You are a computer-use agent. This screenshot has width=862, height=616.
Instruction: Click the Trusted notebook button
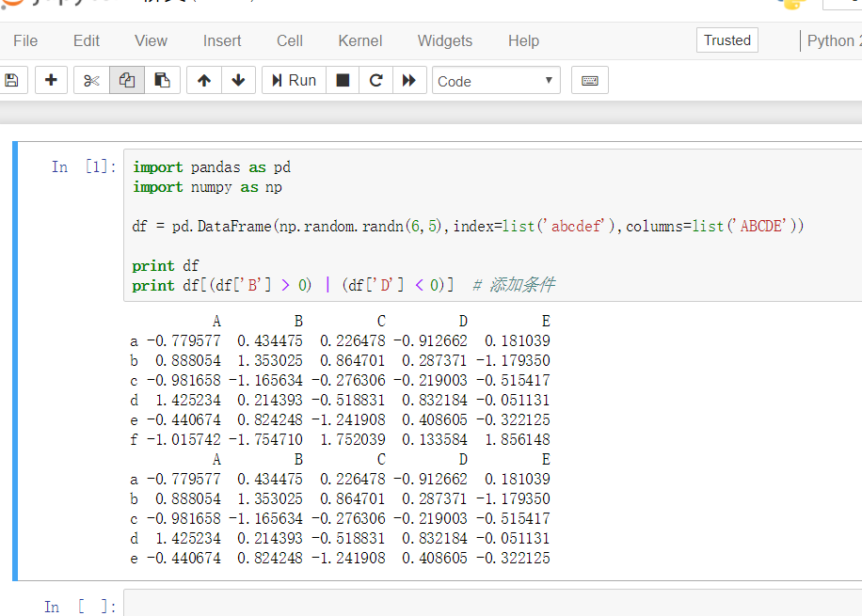pos(727,40)
